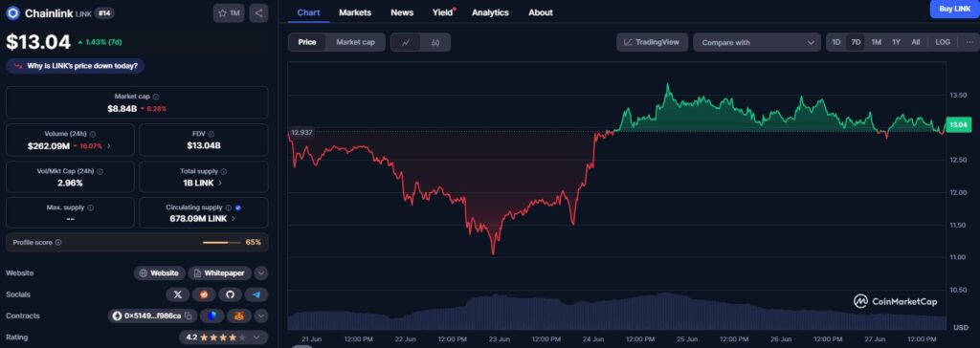The image size is (980, 348).
Task: Click the USD currency label below chart axis
Action: point(961,327)
